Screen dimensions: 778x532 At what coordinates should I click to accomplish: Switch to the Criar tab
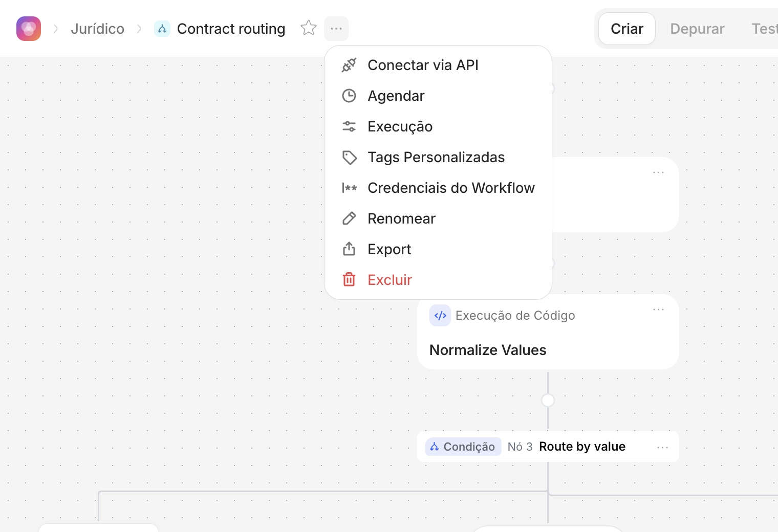(x=627, y=29)
